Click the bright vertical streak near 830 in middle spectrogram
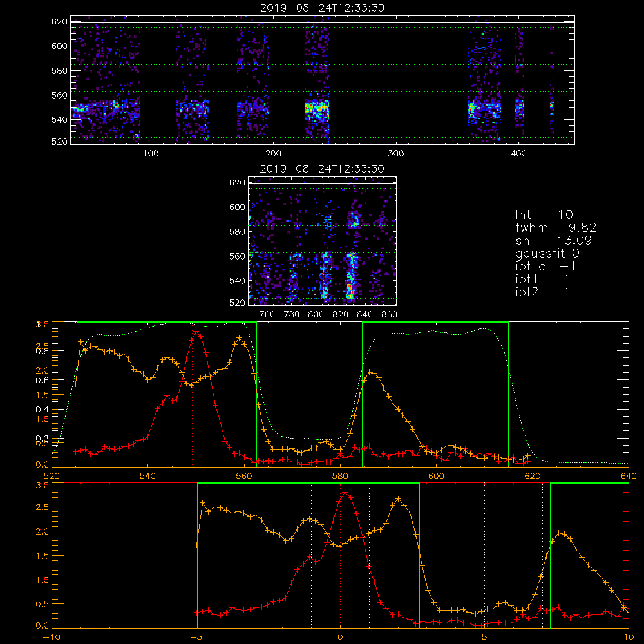This screenshot has width=644, height=644. click(x=350, y=275)
